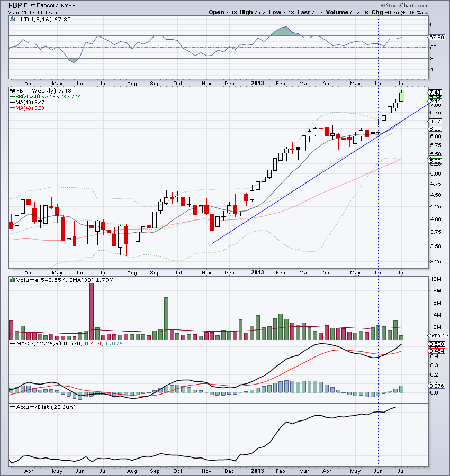The height and width of the screenshot is (476, 450).
Task: Click the Volume 542.6K header value
Action: 347,13
